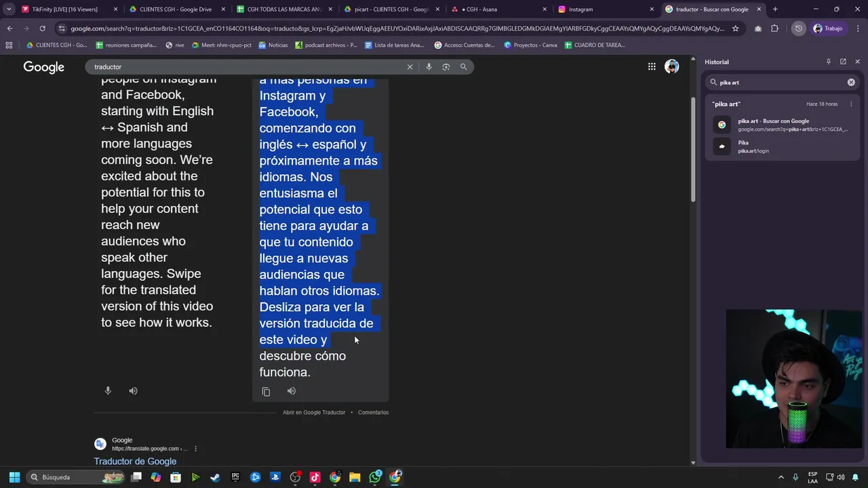The width and height of the screenshot is (868, 488).
Task: Click the 'Comentarios' feedback link
Action: coord(373,412)
